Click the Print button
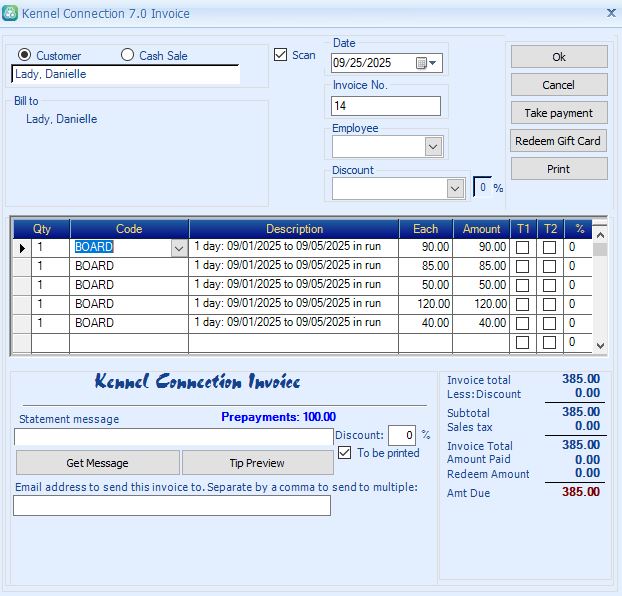 tap(559, 169)
